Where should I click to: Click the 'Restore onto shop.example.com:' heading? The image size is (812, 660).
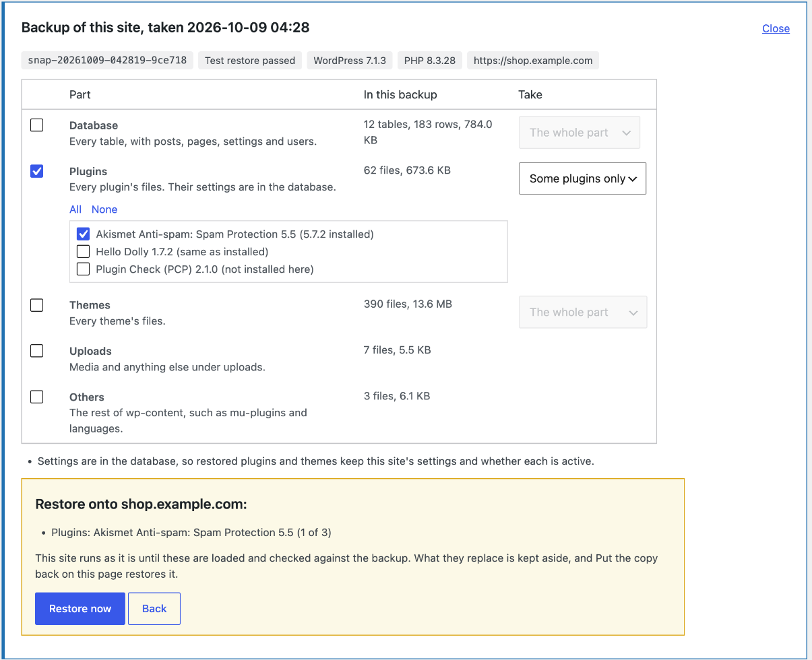click(x=142, y=504)
